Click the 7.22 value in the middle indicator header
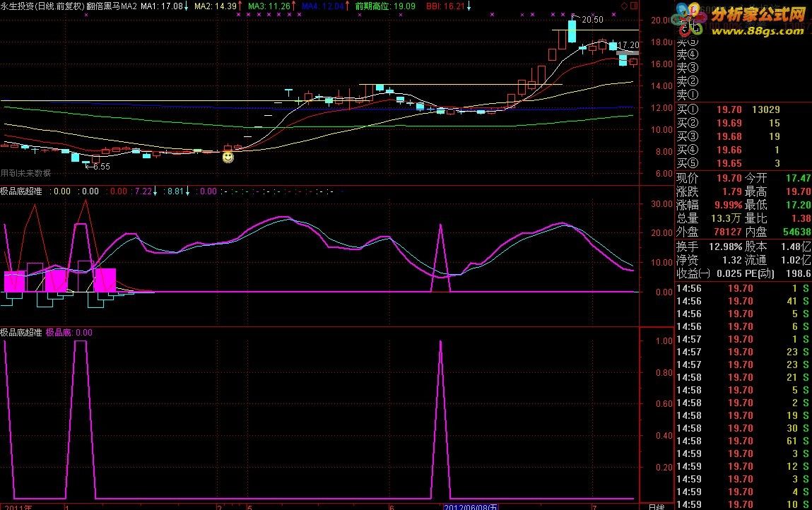Viewport: 812px width, 510px height. [x=143, y=191]
